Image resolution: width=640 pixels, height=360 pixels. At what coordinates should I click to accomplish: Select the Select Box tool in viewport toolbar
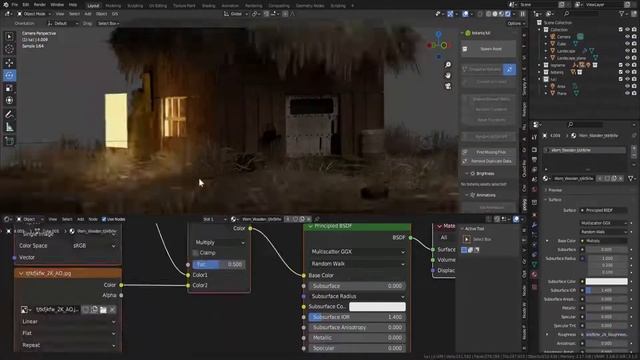[9, 37]
